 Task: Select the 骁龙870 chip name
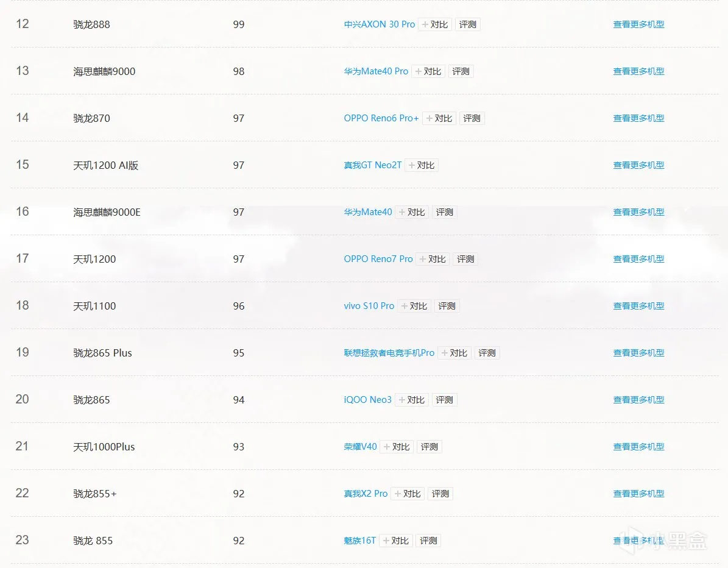(x=91, y=118)
